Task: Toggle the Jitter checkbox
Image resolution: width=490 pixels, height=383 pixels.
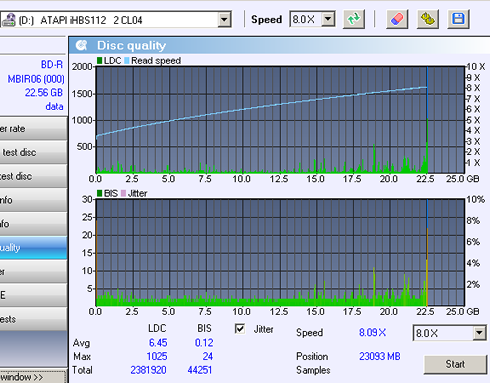Action: (x=240, y=329)
